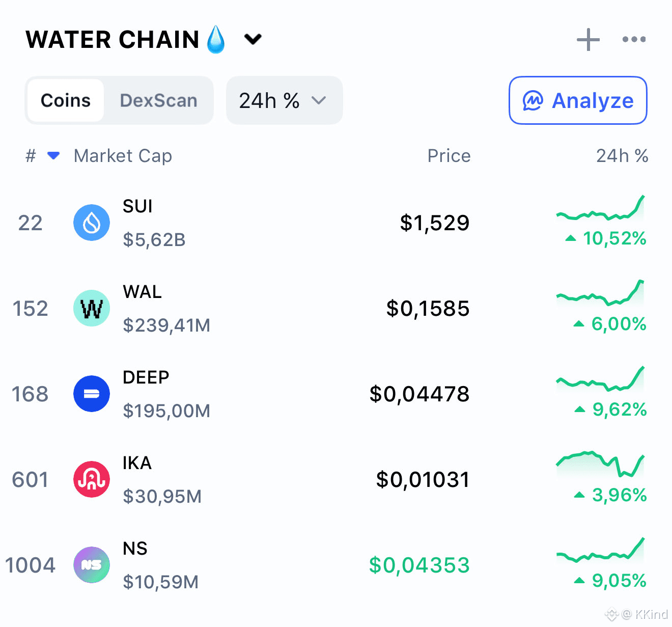The width and height of the screenshot is (672, 627).
Task: Click the NS price $0,04353
Action: click(419, 565)
